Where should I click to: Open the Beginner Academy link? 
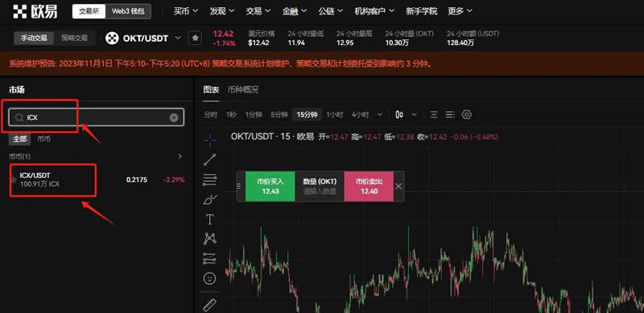pyautogui.click(x=421, y=11)
